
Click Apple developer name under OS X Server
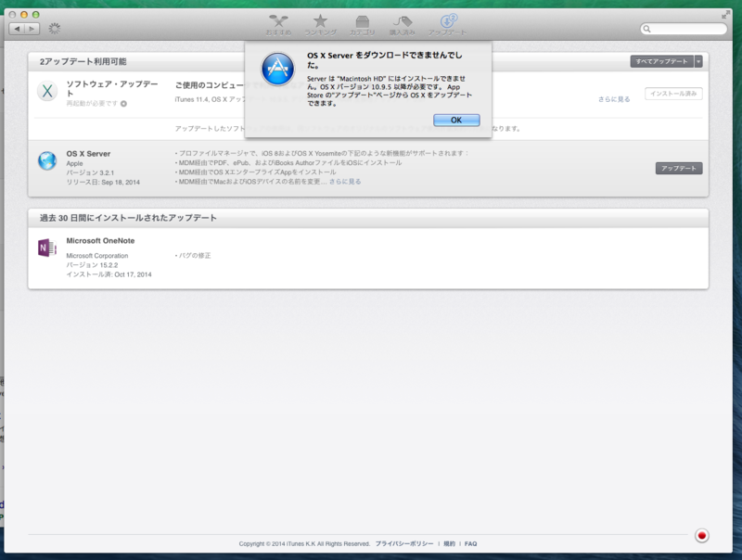click(74, 163)
